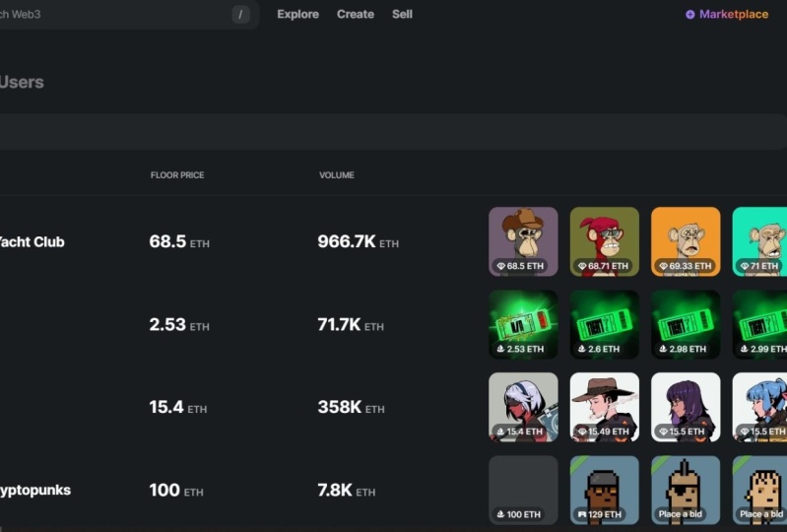Open cryptopunk thumbnail priced 129 ETH
Screen dimensions: 787x532
pos(605,490)
